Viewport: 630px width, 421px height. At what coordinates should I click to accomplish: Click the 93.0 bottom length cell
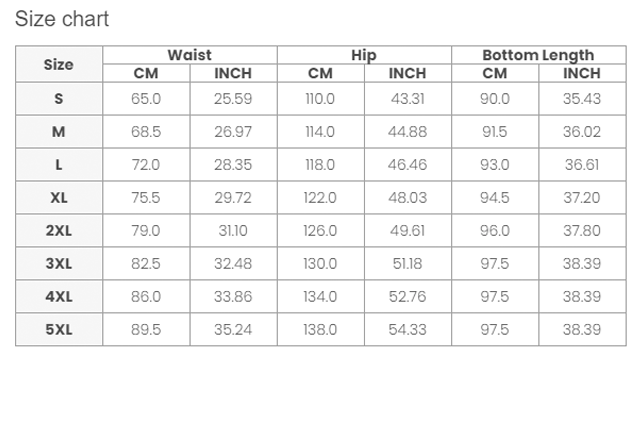coord(495,164)
